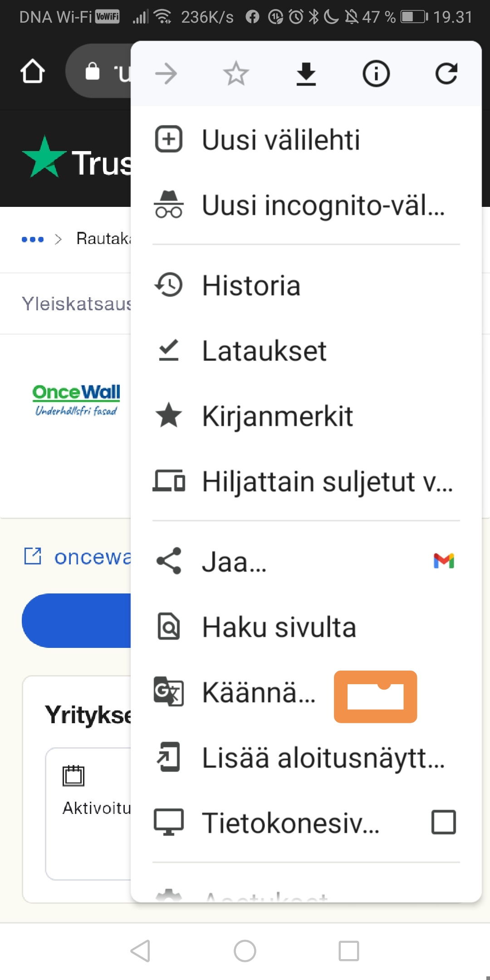Image resolution: width=490 pixels, height=980 pixels.
Task: Open Uusi välilehti (new tab)
Action: coord(280,139)
